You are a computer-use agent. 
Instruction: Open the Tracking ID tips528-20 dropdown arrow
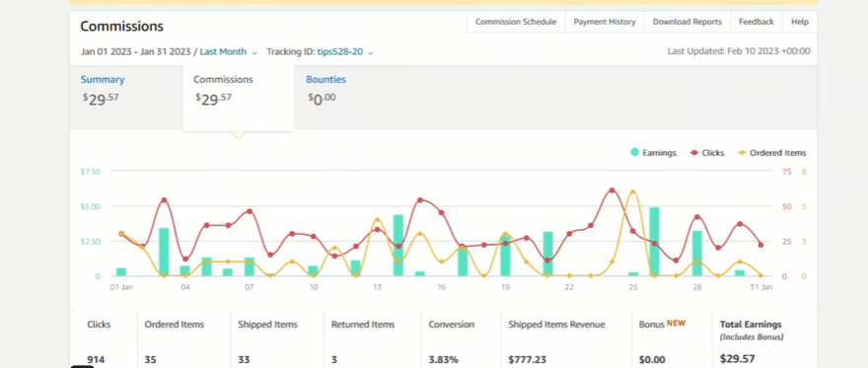click(370, 52)
